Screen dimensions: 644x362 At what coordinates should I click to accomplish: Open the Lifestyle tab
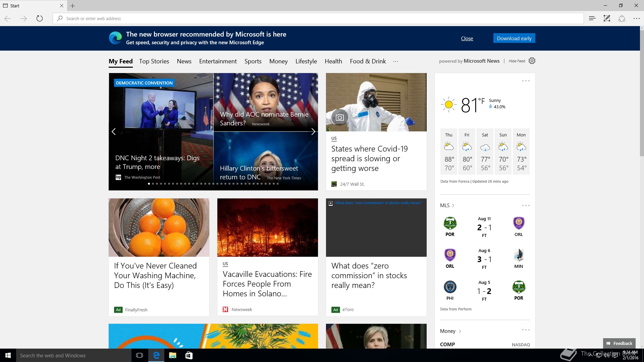coord(306,61)
